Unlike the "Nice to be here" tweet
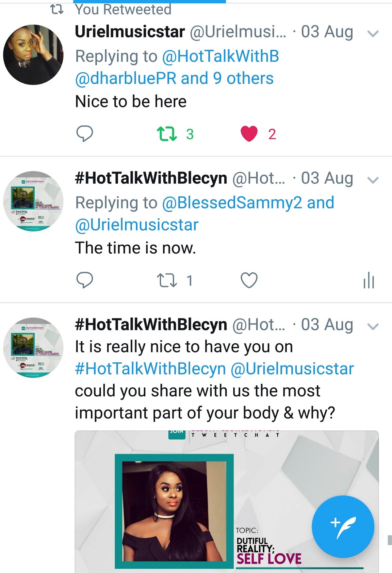Screen dimensions: 392x573 click(x=249, y=134)
